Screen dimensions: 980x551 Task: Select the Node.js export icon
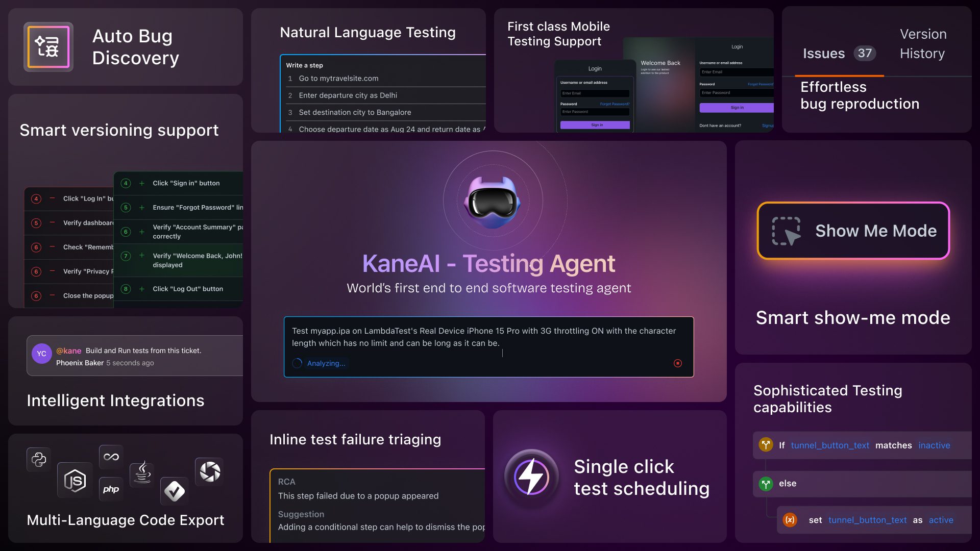tap(75, 480)
